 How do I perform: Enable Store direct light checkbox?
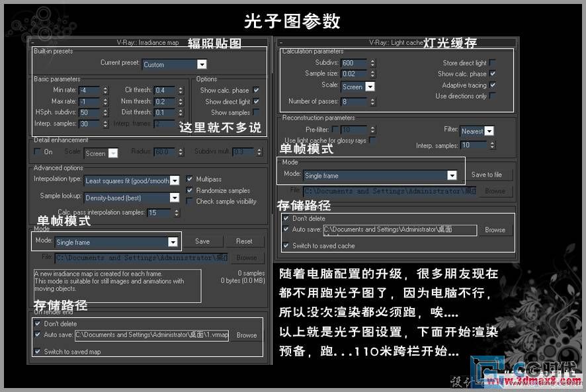pos(493,62)
